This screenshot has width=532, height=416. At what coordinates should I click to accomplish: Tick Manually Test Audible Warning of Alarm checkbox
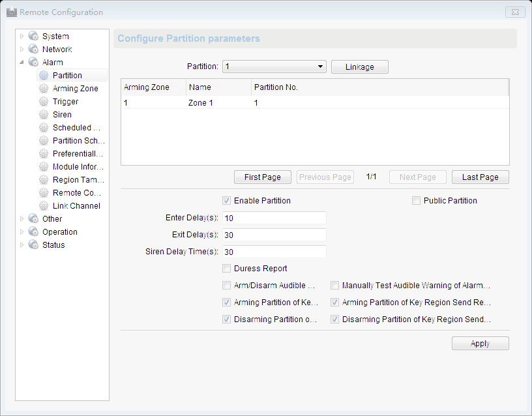pos(335,286)
